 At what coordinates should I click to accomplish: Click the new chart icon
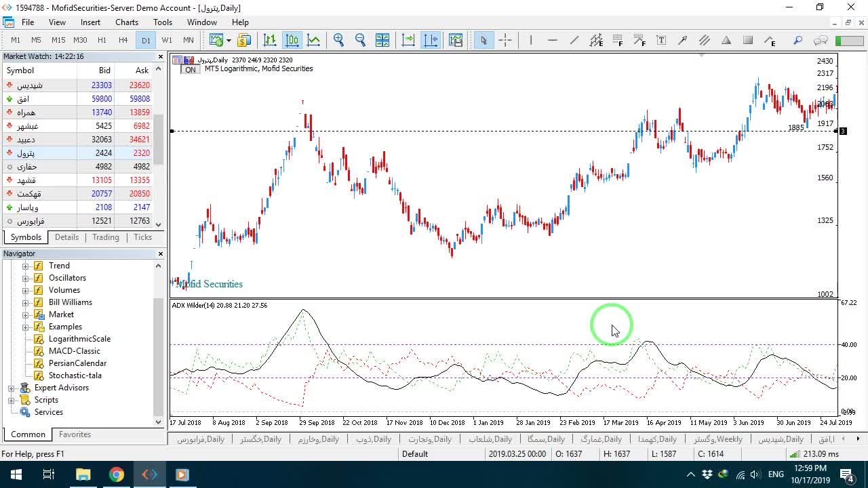pos(216,40)
